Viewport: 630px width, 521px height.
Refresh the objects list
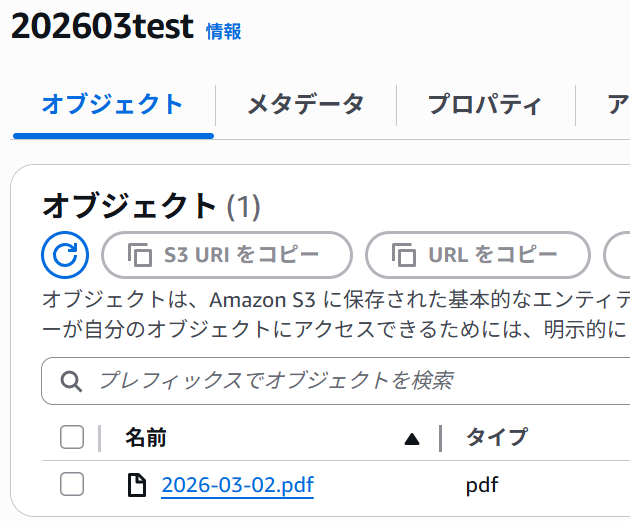coord(65,255)
